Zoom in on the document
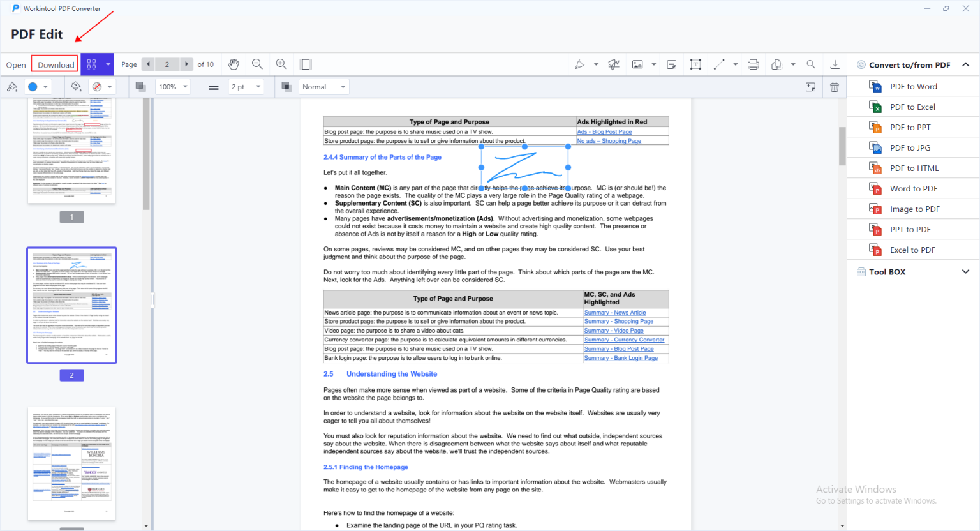The image size is (980, 531). (281, 64)
